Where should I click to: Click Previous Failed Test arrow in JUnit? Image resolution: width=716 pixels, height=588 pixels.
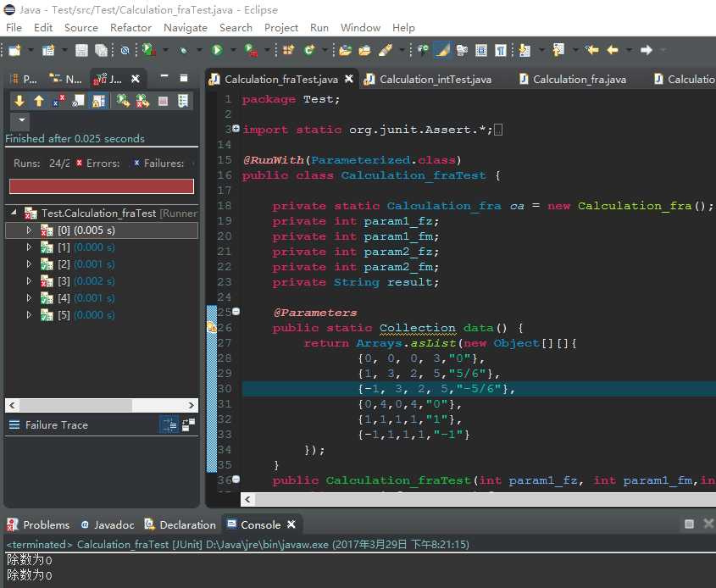pos(39,101)
